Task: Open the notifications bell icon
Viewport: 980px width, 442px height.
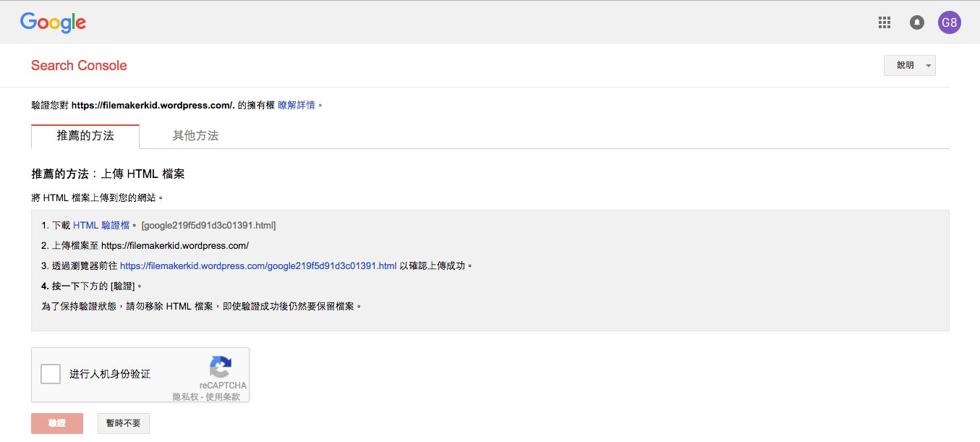Action: click(917, 22)
